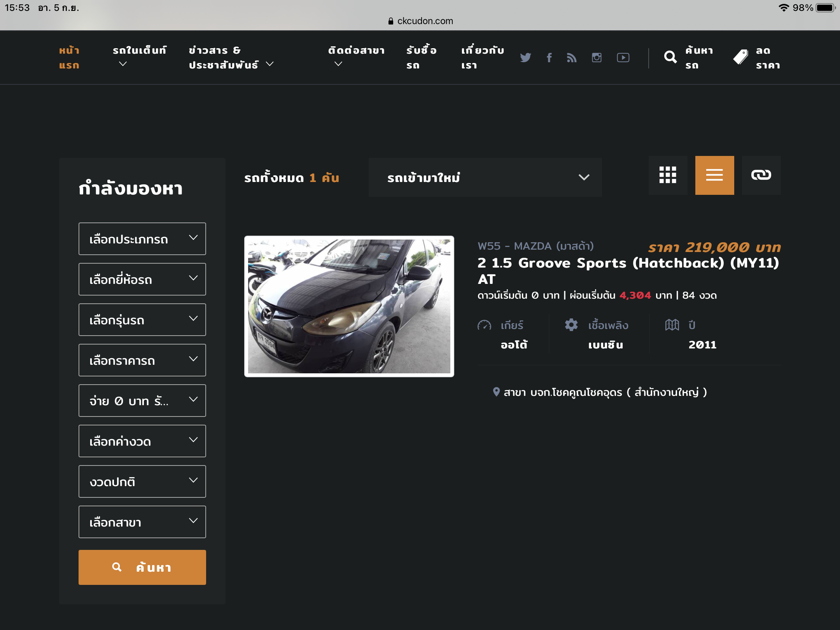The image size is (840, 630).
Task: Open the Facebook social icon
Action: (x=549, y=58)
